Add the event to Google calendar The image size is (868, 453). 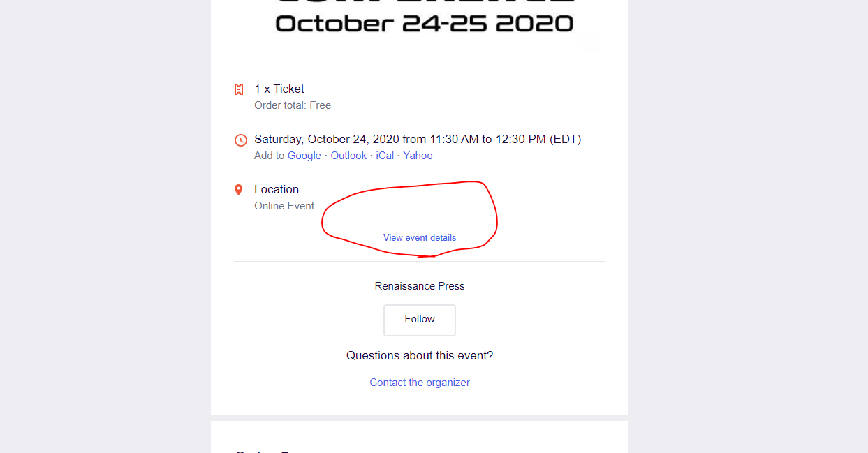point(304,155)
